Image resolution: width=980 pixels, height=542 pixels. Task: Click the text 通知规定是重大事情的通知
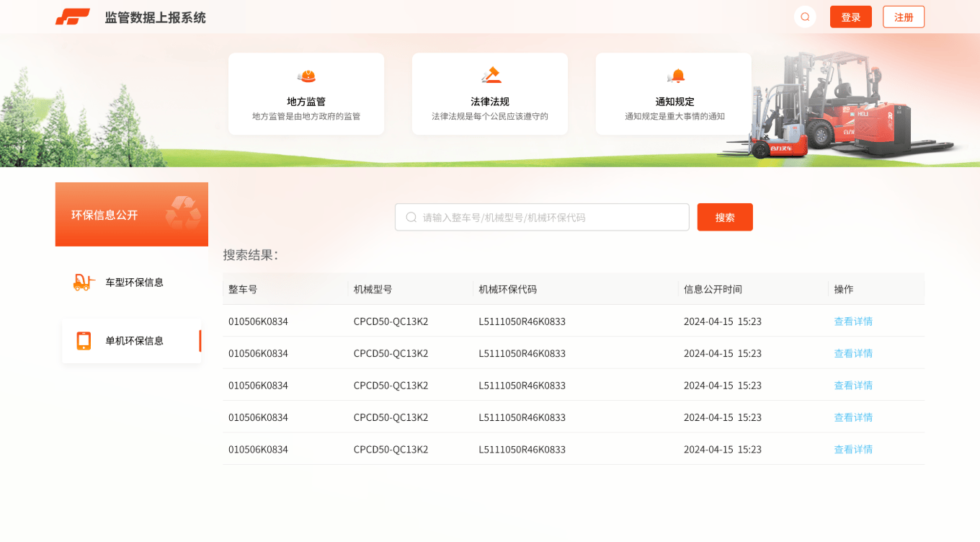(x=675, y=116)
